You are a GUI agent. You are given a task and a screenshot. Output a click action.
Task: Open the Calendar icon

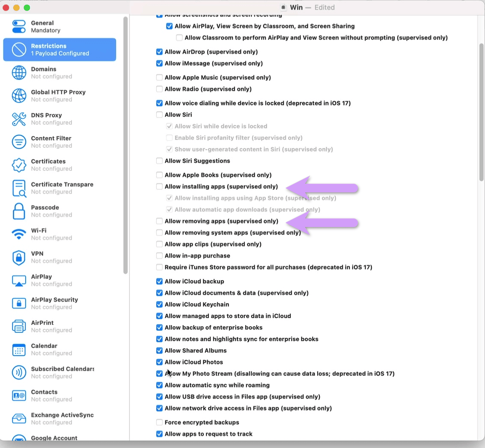tap(19, 349)
